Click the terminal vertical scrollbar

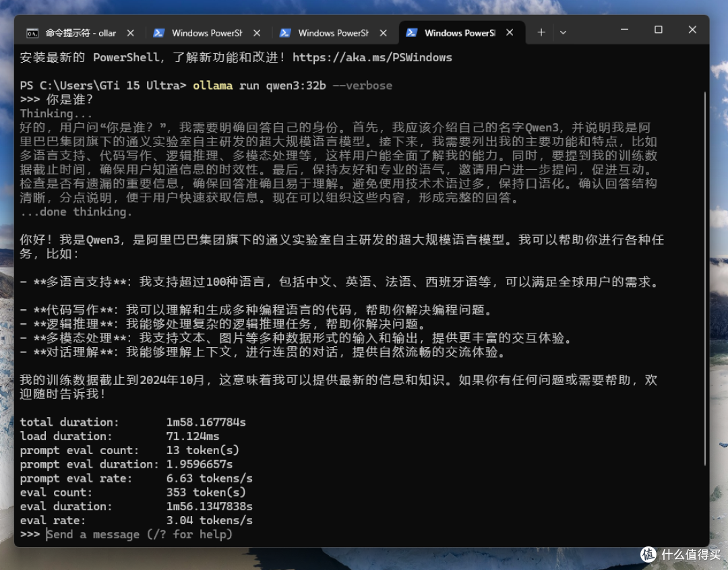pos(705,278)
